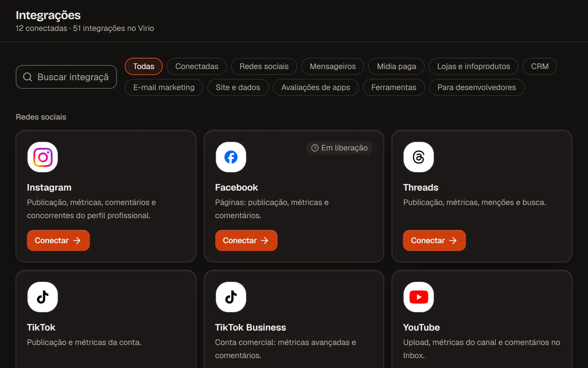Click the Instagram card title
The height and width of the screenshot is (368, 588).
[49, 187]
